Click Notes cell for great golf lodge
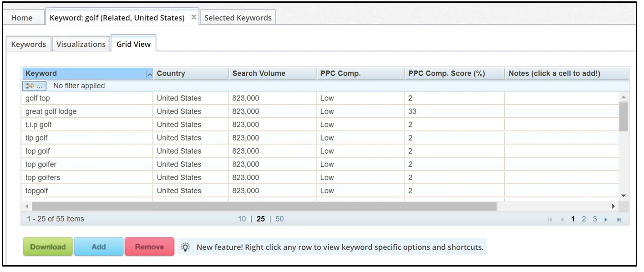The image size is (644, 272). (x=561, y=111)
